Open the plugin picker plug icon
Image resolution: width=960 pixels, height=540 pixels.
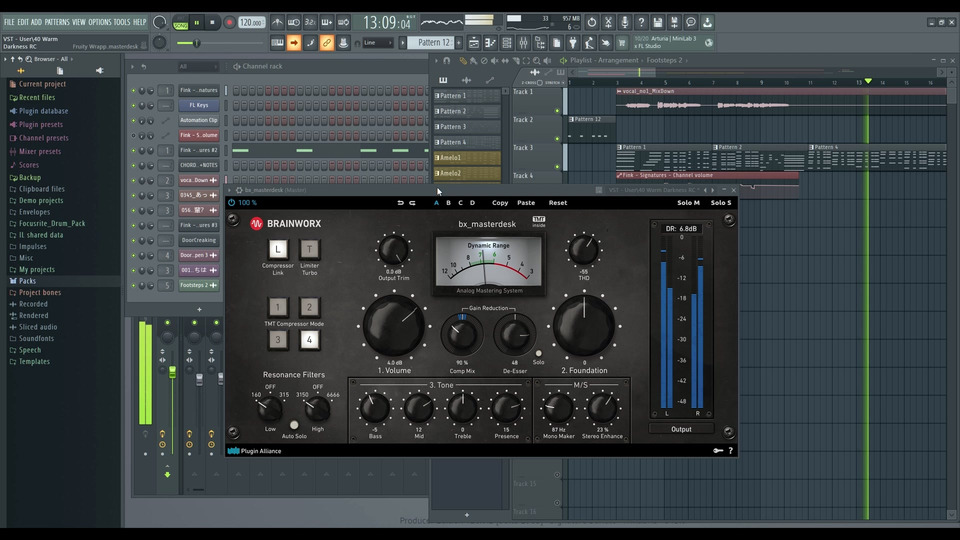point(572,43)
